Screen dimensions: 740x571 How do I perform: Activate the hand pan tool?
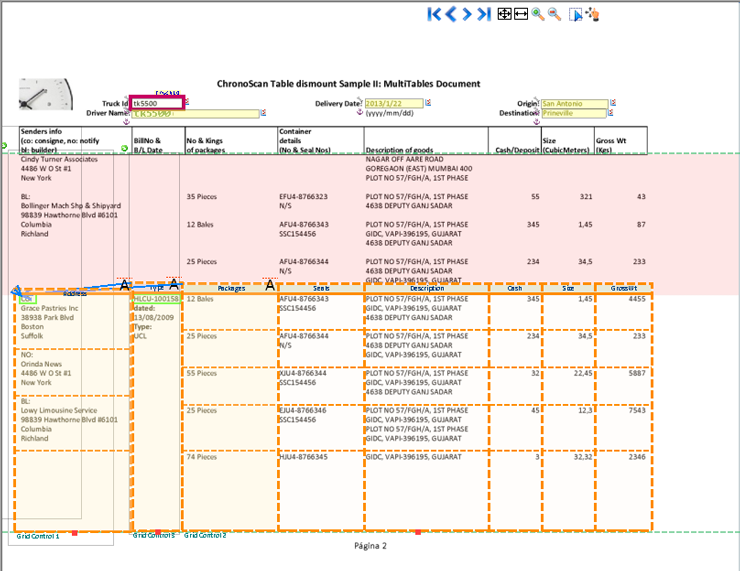593,15
